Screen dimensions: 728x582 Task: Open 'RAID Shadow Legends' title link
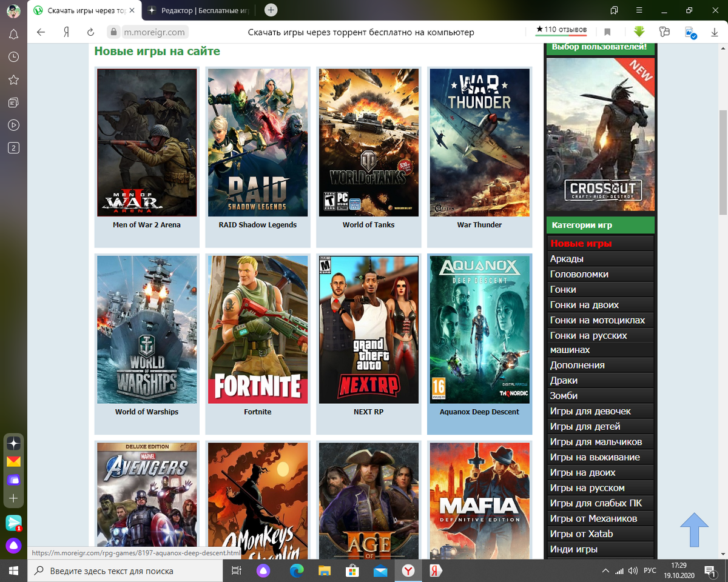(258, 225)
